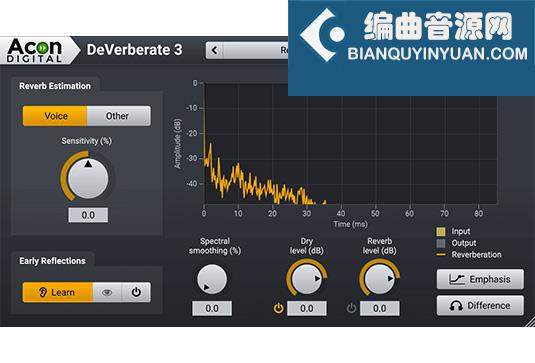The width and height of the screenshot is (535, 363).
Task: Start Early Reflections Learn mode
Action: click(x=58, y=292)
